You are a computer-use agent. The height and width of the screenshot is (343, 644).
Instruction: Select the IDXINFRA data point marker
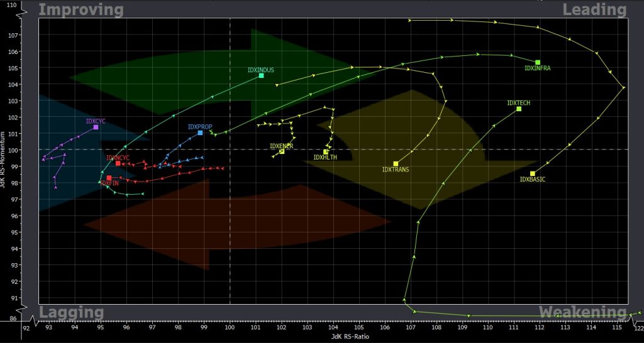pos(538,62)
